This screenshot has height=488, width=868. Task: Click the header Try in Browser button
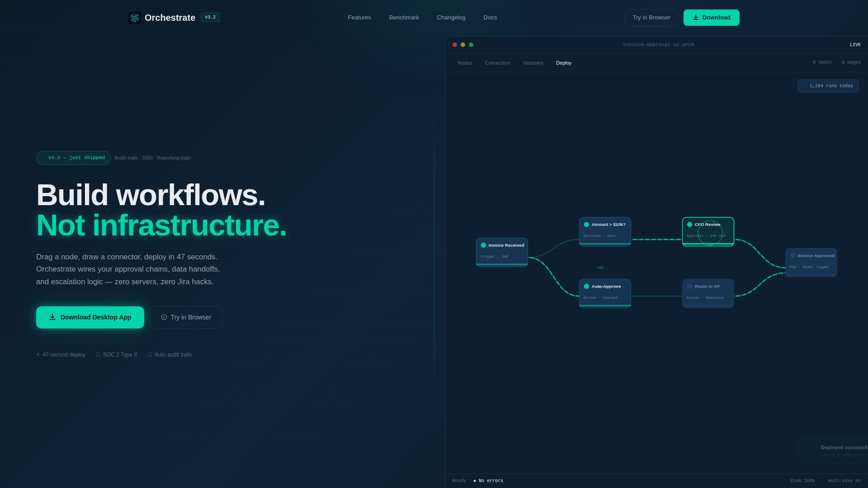[651, 18]
